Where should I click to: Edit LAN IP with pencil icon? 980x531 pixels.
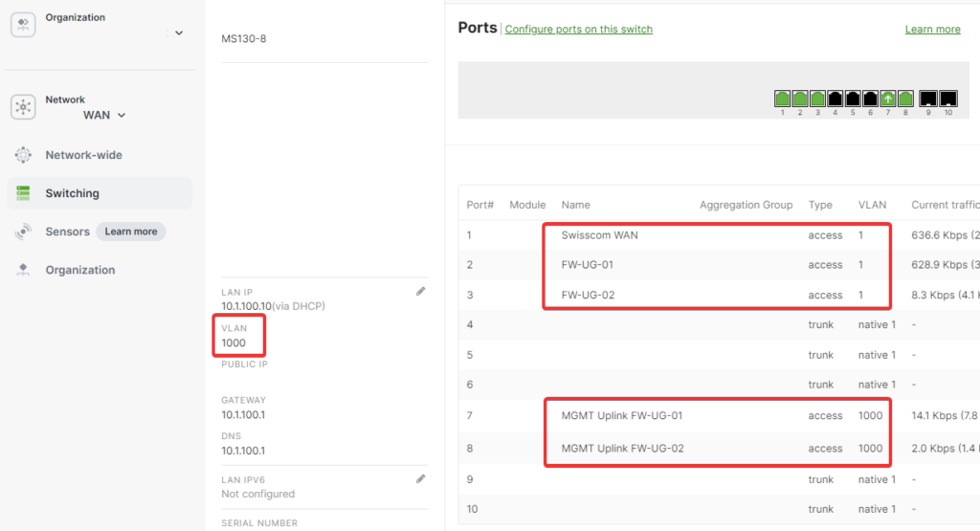click(x=420, y=291)
